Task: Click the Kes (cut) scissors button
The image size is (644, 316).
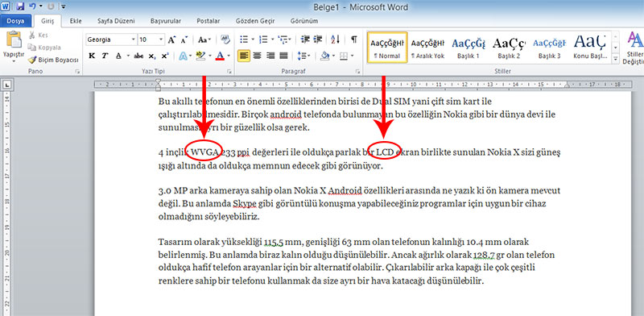Action: 38,35
